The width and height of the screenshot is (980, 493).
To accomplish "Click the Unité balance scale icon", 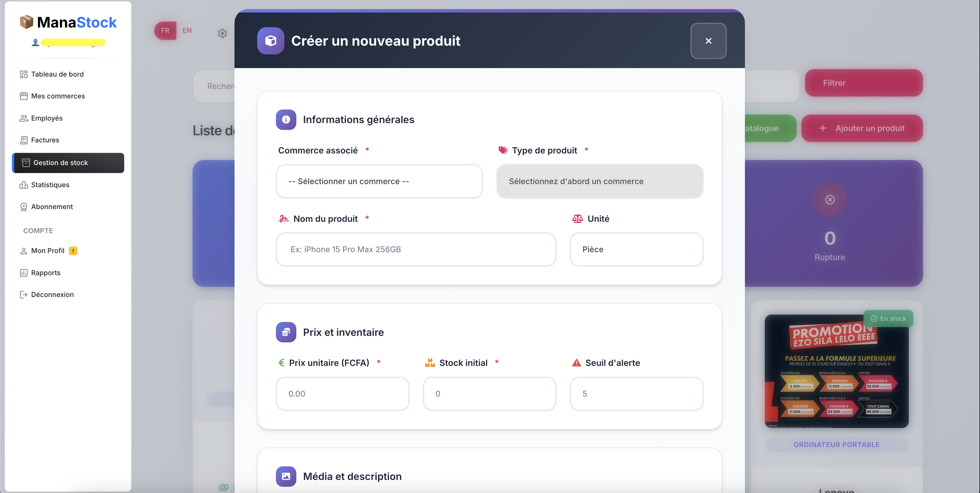I will tap(577, 218).
